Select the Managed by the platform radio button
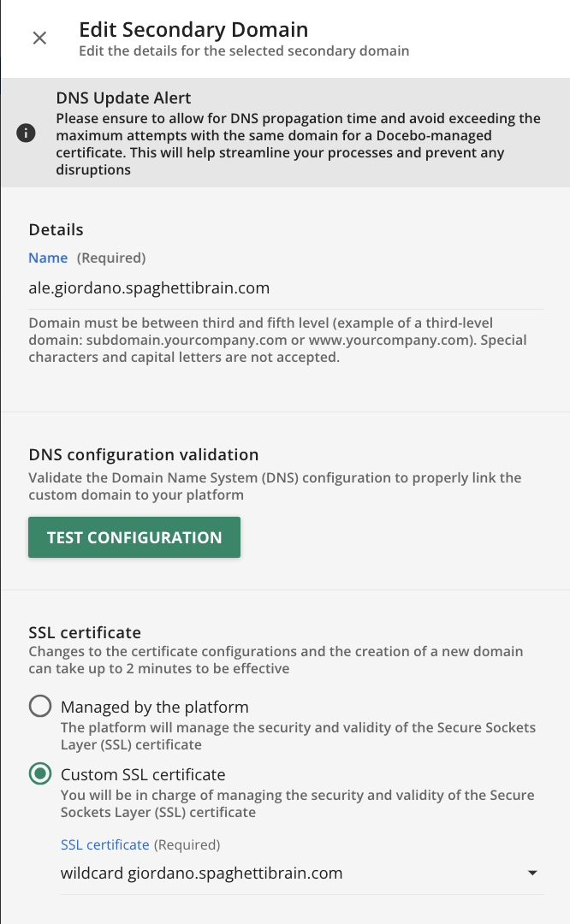This screenshot has width=570, height=924. click(x=40, y=708)
